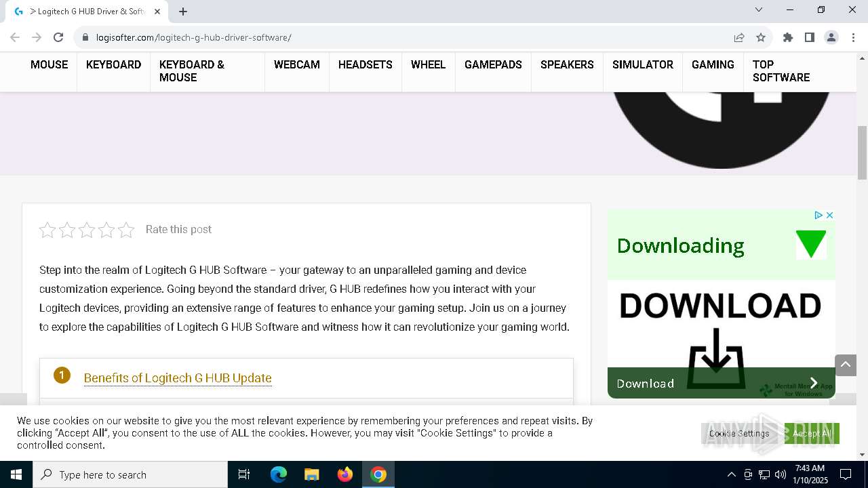Close the ad with its X icon
Viewport: 868px width, 488px height.
(829, 215)
